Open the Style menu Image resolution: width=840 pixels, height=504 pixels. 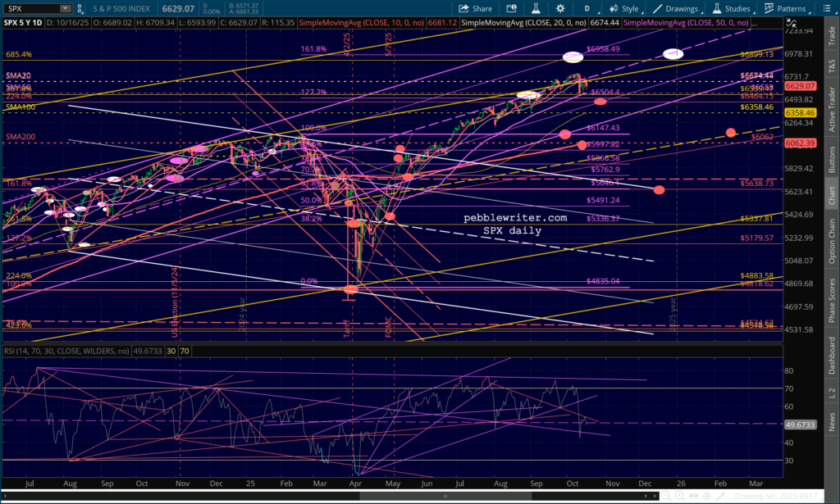624,8
